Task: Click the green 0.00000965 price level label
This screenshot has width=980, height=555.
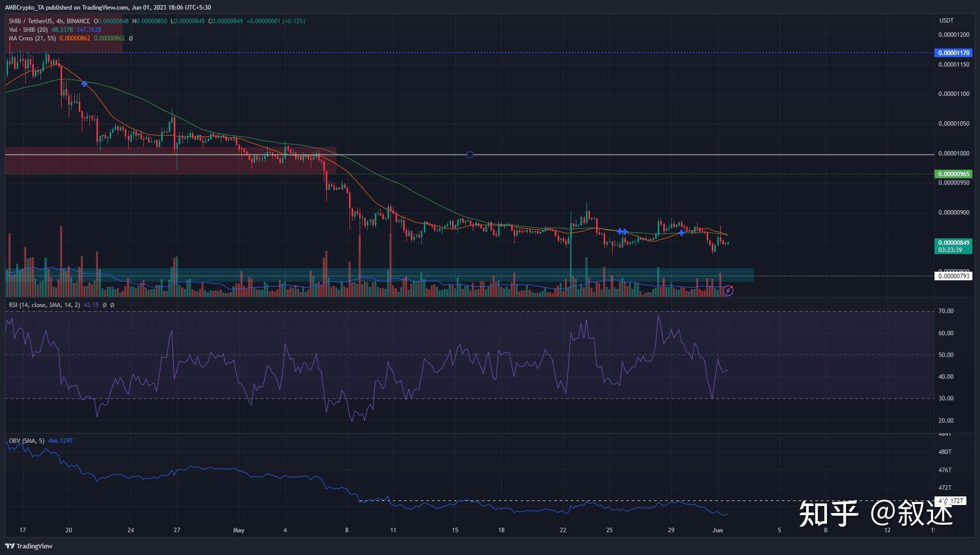Action: pyautogui.click(x=954, y=174)
